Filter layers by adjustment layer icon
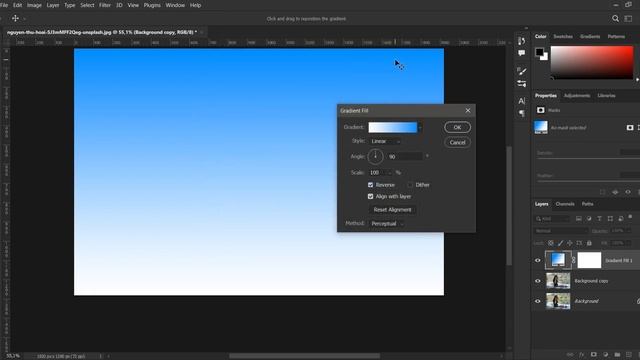 [589, 219]
